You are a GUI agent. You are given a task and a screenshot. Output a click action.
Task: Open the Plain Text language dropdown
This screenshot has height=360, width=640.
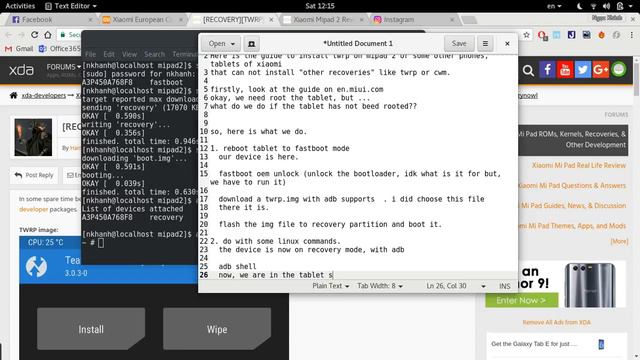click(331, 286)
